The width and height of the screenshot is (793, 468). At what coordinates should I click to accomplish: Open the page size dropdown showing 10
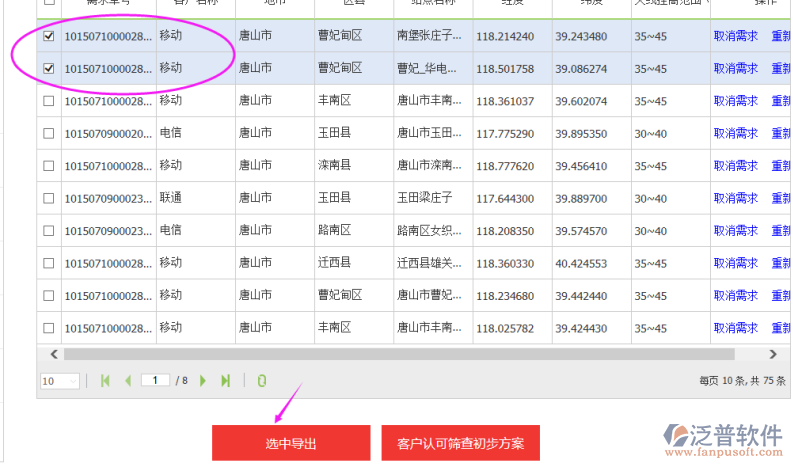(60, 381)
